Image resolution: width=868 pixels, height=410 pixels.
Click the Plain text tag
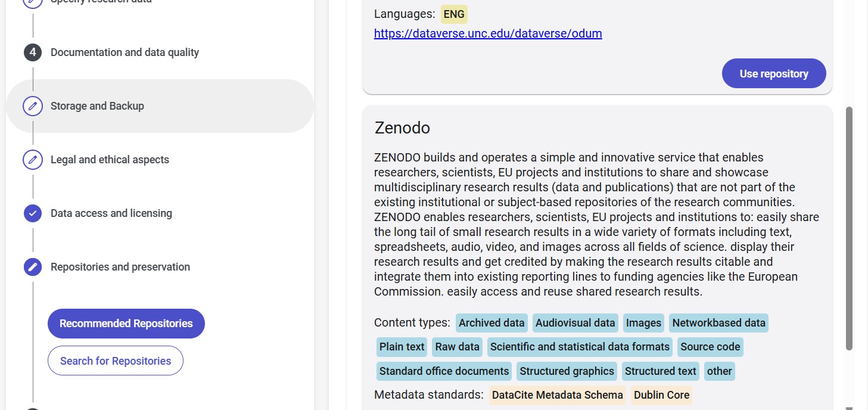pyautogui.click(x=402, y=347)
